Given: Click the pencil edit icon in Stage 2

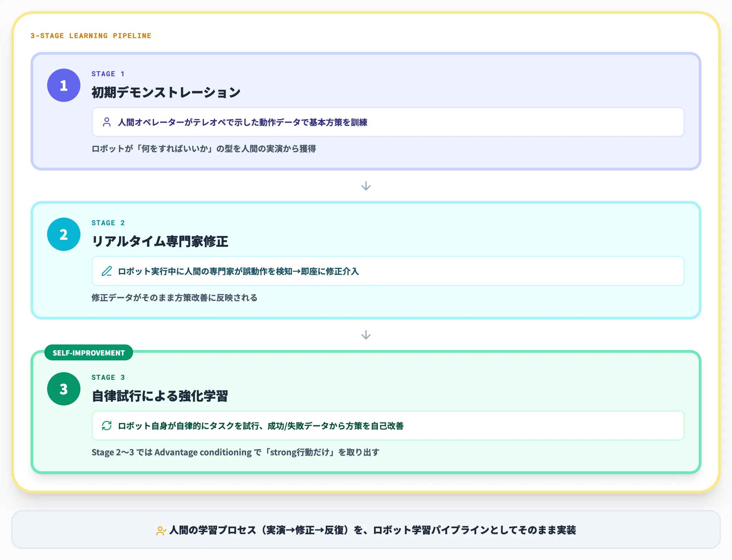Looking at the screenshot, I should (107, 271).
